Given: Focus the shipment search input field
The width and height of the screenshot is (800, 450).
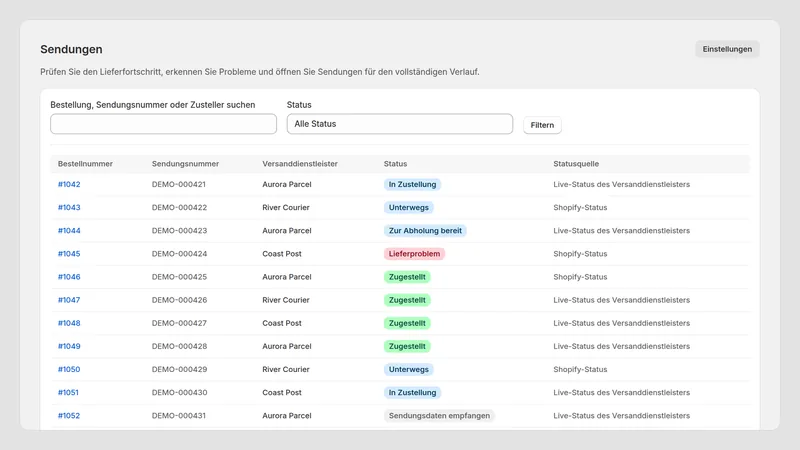Looking at the screenshot, I should (163, 124).
